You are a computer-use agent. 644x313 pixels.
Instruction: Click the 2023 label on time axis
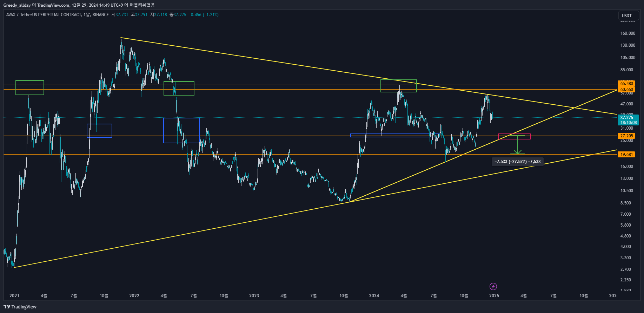[x=254, y=296]
